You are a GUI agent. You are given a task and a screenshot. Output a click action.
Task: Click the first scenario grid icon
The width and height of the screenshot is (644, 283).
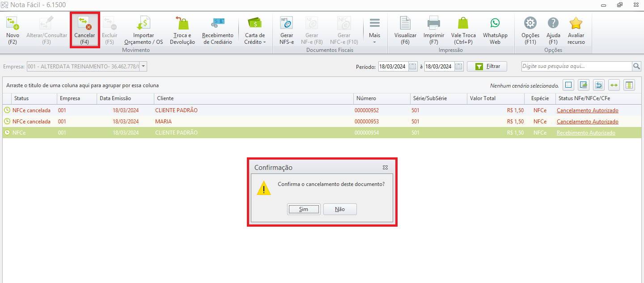click(x=568, y=85)
